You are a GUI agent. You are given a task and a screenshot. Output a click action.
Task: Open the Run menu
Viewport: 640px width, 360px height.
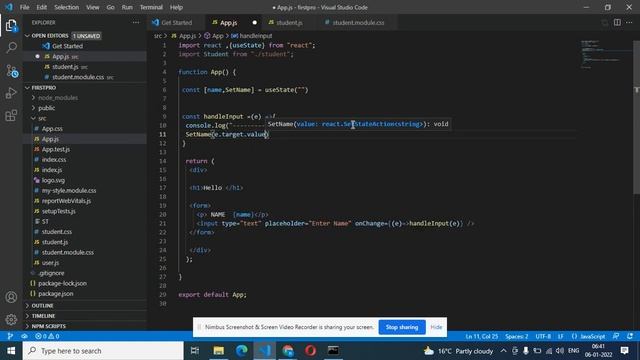coord(127,7)
